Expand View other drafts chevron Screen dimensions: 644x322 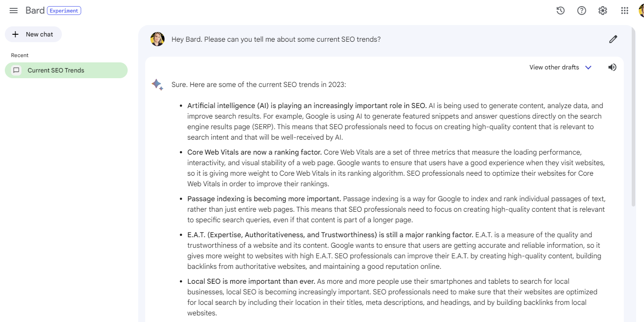click(589, 68)
